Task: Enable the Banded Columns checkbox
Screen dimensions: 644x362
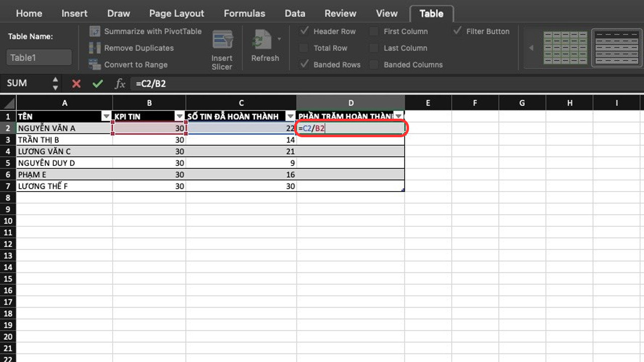Action: tap(374, 64)
